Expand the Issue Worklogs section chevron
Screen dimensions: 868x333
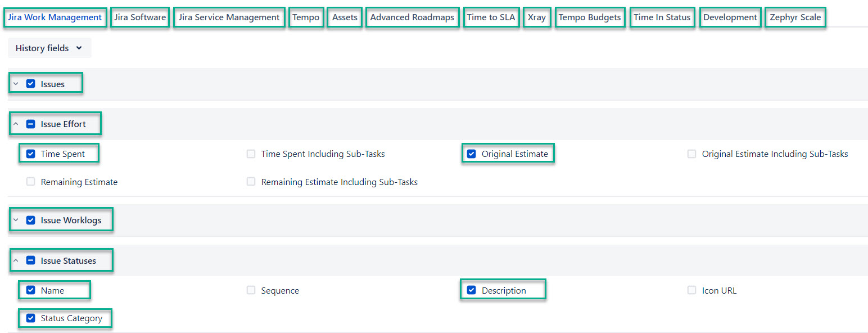click(16, 220)
